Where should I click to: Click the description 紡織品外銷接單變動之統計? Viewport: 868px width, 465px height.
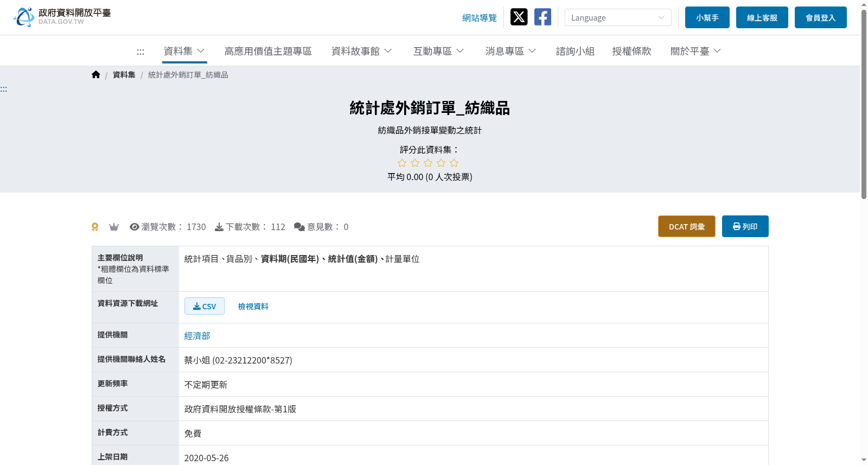click(430, 130)
